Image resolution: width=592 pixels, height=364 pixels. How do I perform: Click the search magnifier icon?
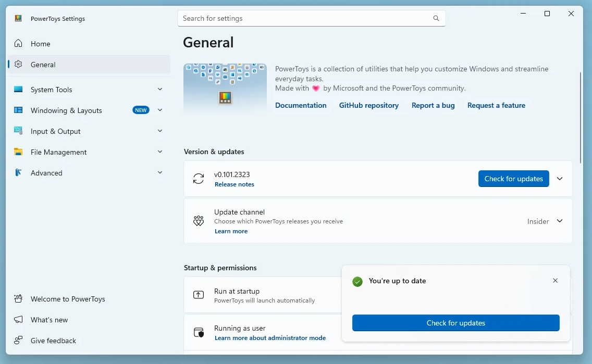pos(436,18)
